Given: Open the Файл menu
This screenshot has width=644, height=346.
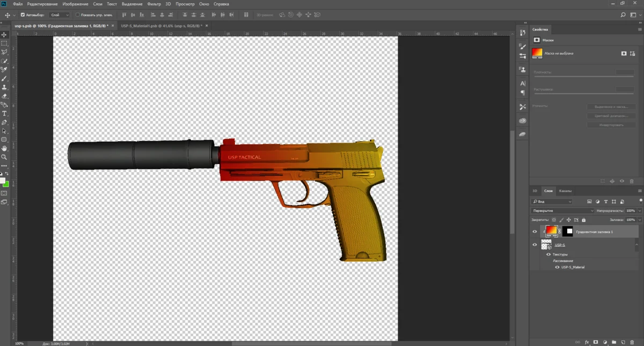Looking at the screenshot, I should [18, 4].
